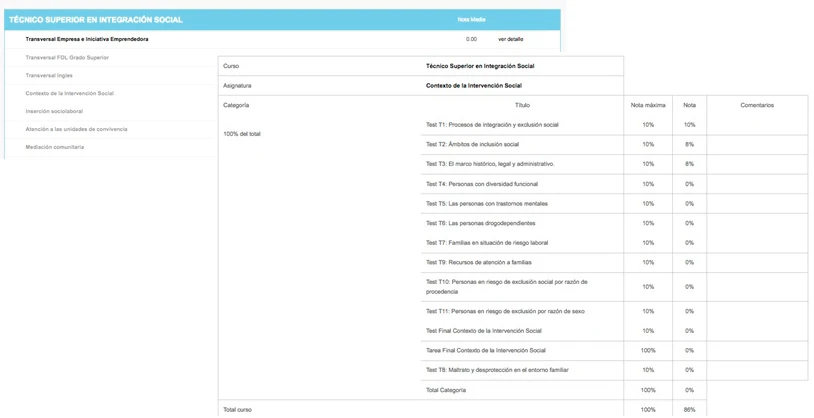Open Test T4: Personas con diversidad funcional
814x418 pixels.
coord(481,184)
